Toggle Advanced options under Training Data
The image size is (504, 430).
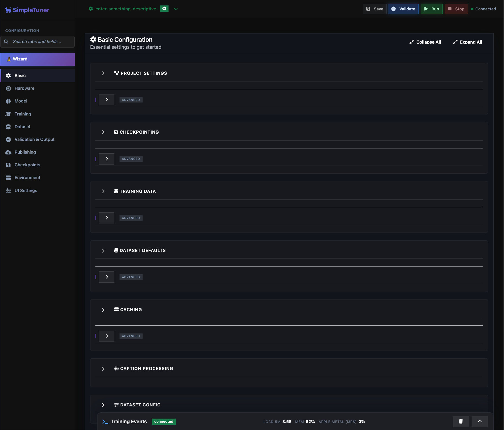(107, 218)
